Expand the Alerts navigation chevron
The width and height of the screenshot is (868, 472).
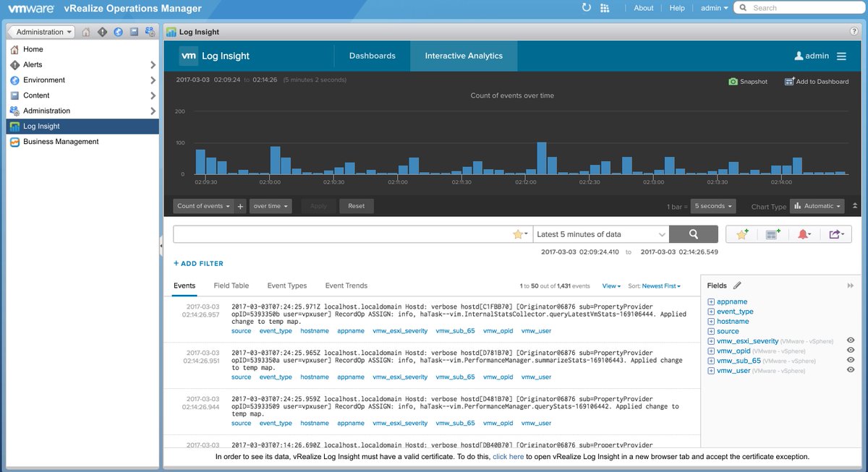click(153, 65)
